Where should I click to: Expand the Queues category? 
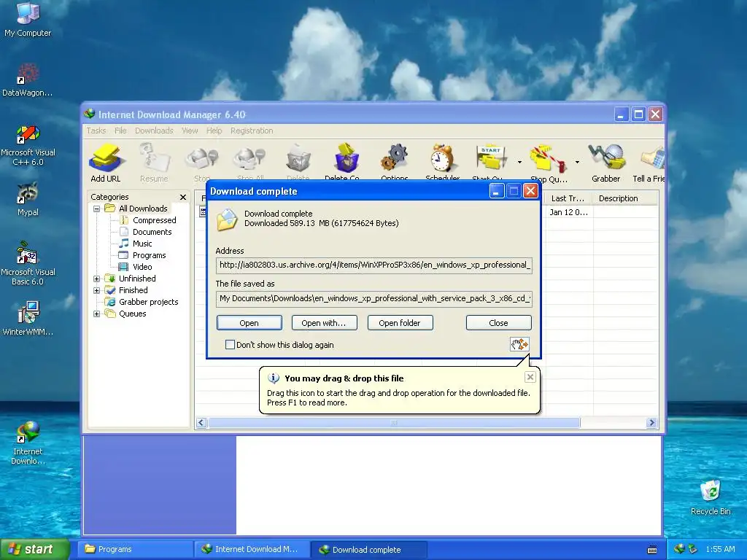(97, 314)
